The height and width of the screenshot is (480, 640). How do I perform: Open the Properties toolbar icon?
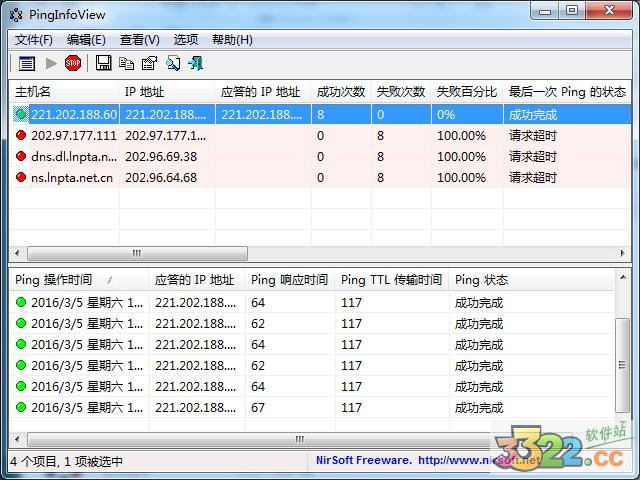(x=149, y=63)
